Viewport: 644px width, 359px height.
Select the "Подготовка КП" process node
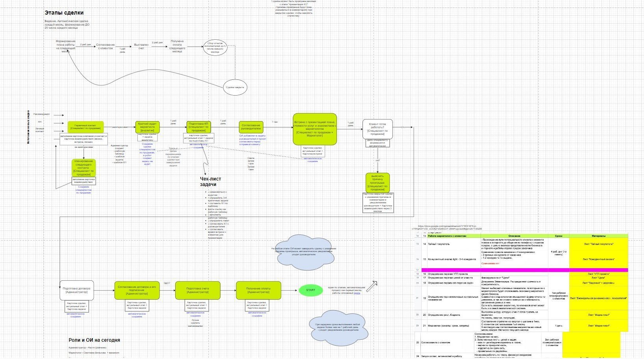[199, 127]
